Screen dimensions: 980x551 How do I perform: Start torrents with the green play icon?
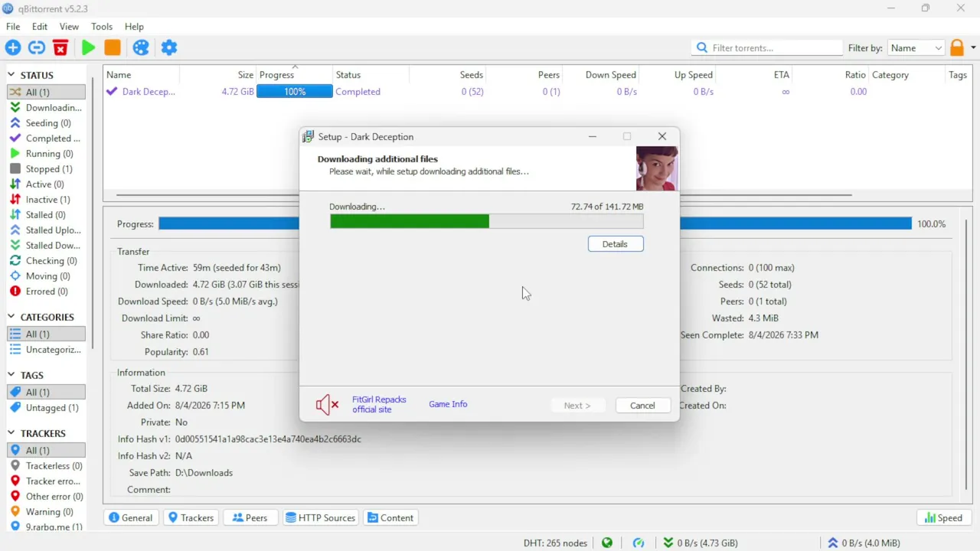coord(88,47)
